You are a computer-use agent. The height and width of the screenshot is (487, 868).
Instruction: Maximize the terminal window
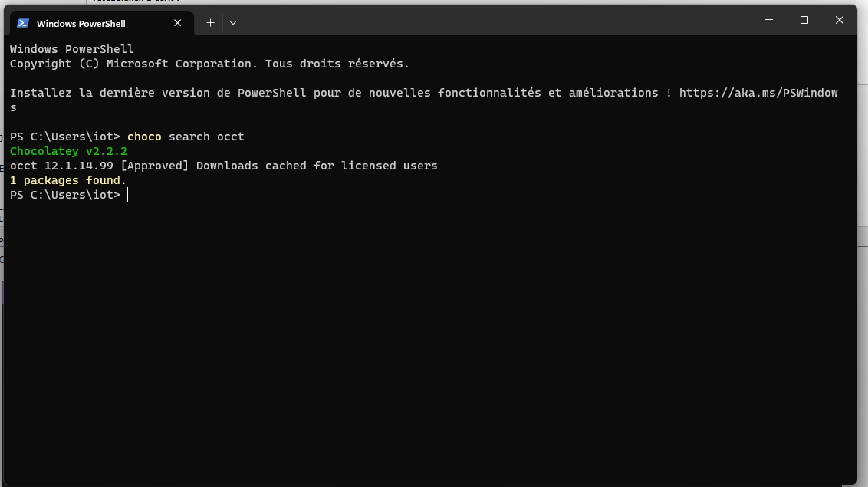[x=804, y=21]
